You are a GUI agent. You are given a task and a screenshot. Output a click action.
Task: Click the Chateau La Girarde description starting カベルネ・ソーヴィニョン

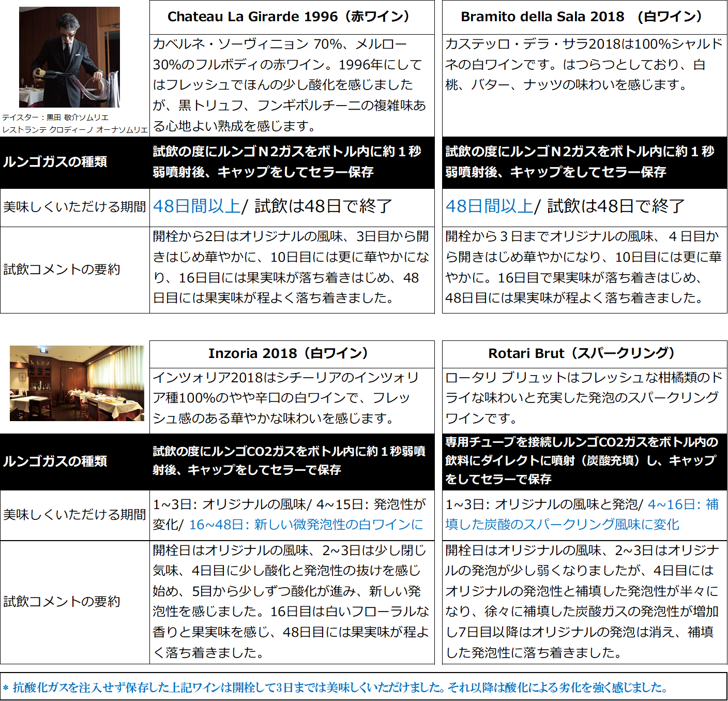(290, 85)
